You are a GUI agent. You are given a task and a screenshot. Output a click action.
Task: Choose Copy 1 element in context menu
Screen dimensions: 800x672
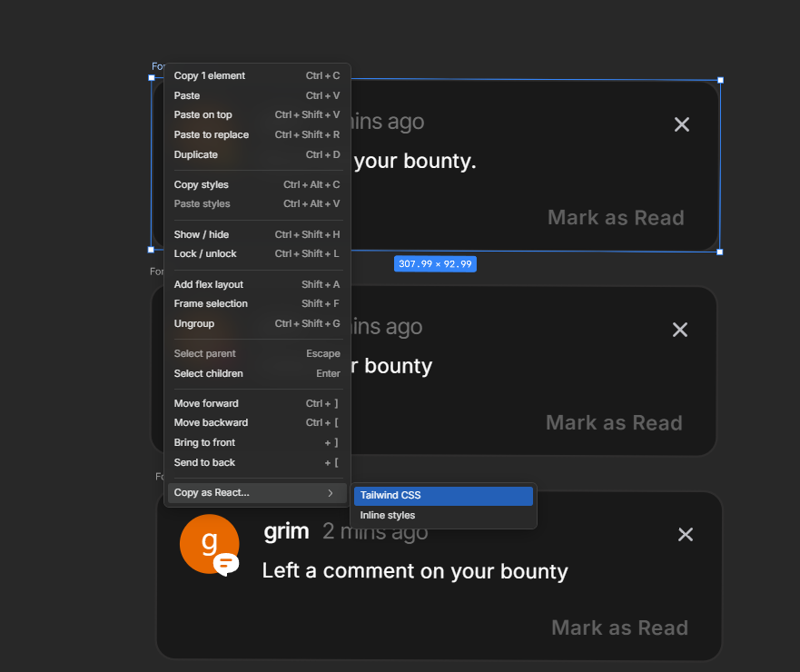click(257, 75)
